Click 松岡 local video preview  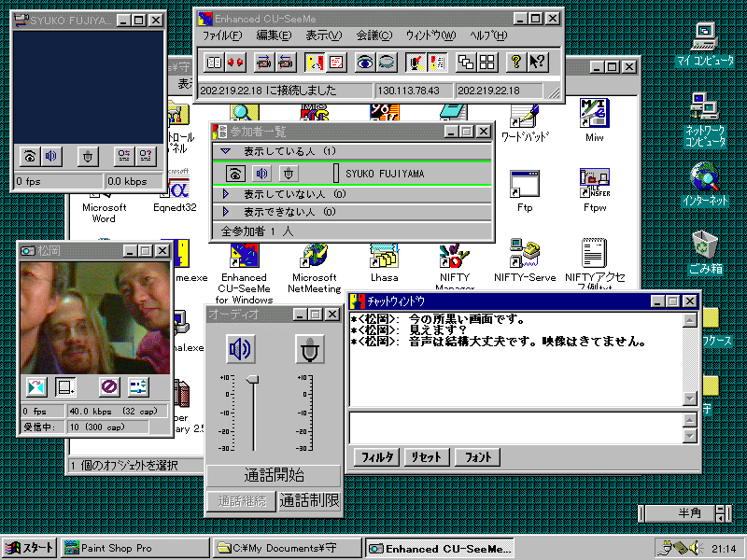point(95,317)
